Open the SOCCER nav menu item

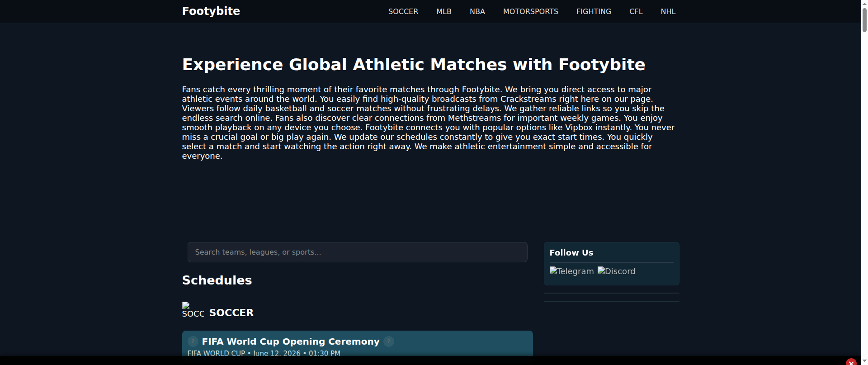tap(403, 12)
